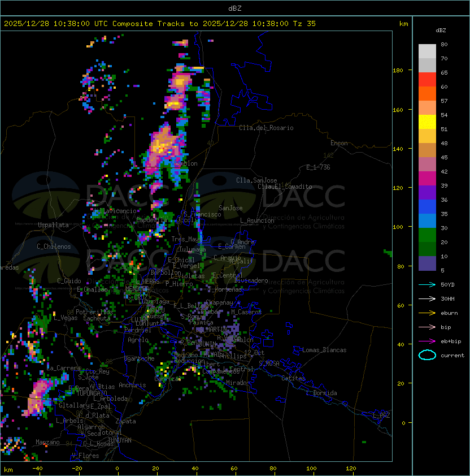The image size is (470, 476).
Task: Pick the dark orange swatch beside 60
Action: pyautogui.click(x=427, y=93)
